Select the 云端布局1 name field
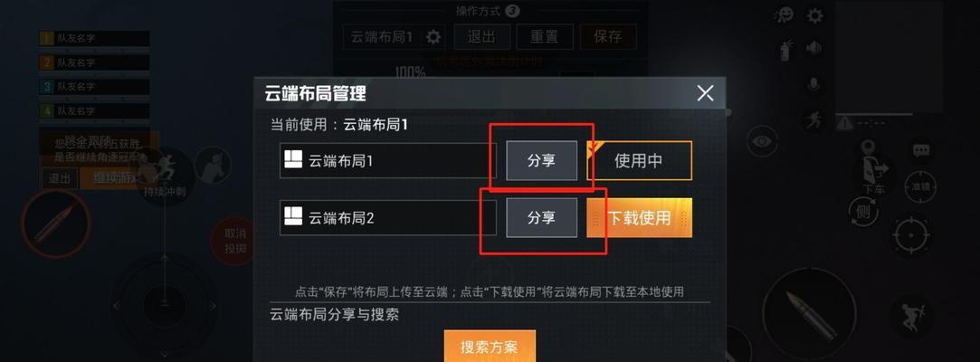This screenshot has height=362, width=980. 387,161
